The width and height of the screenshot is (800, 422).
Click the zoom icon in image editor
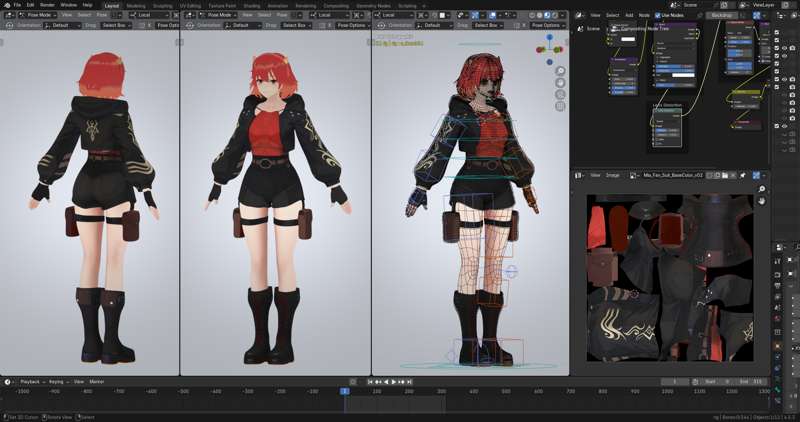point(762,189)
